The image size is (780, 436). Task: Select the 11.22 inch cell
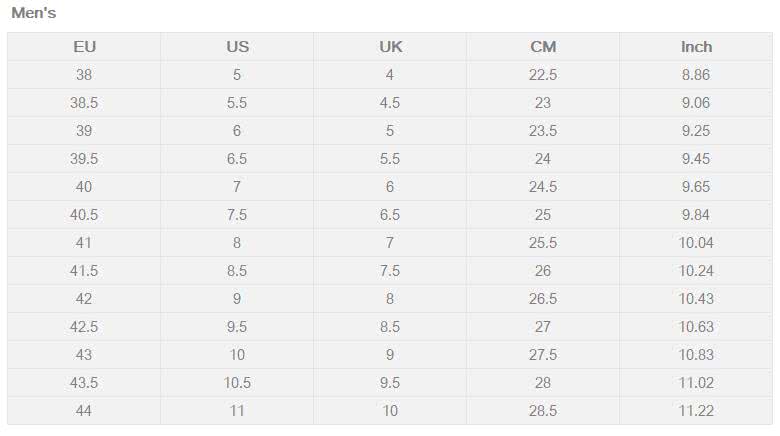[696, 411]
